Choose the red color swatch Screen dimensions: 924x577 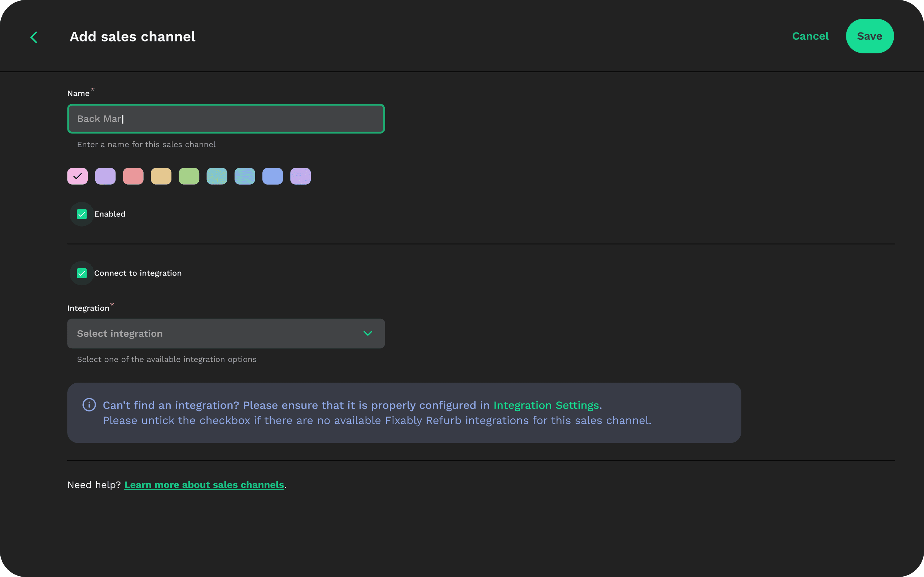tap(133, 176)
